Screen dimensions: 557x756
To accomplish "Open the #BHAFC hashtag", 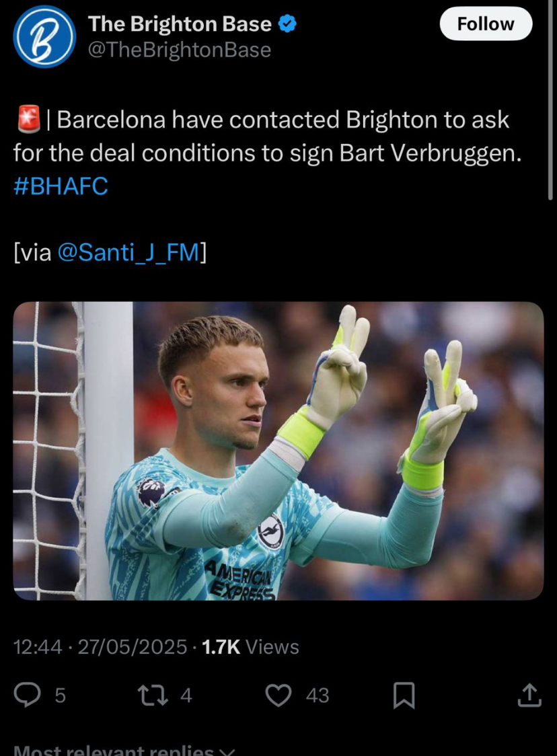I will [x=61, y=186].
